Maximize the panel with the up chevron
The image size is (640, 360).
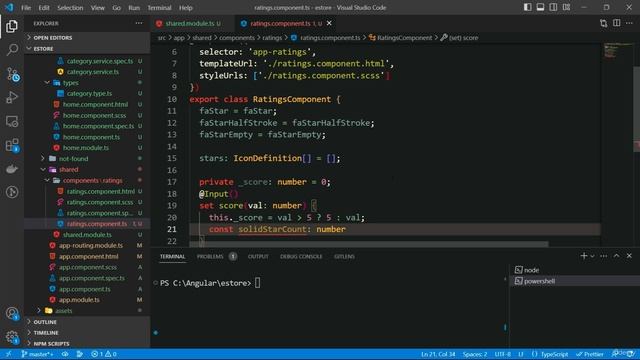click(616, 256)
